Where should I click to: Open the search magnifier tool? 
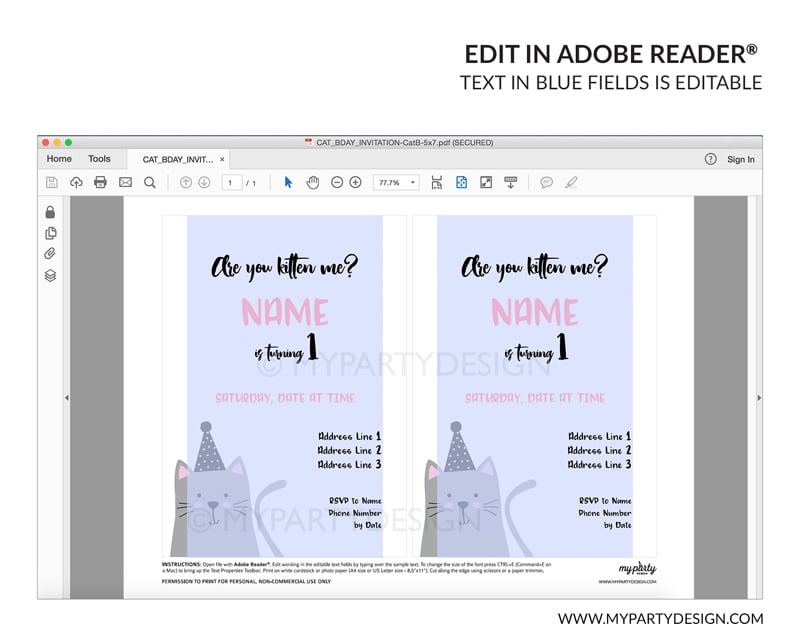point(150,182)
